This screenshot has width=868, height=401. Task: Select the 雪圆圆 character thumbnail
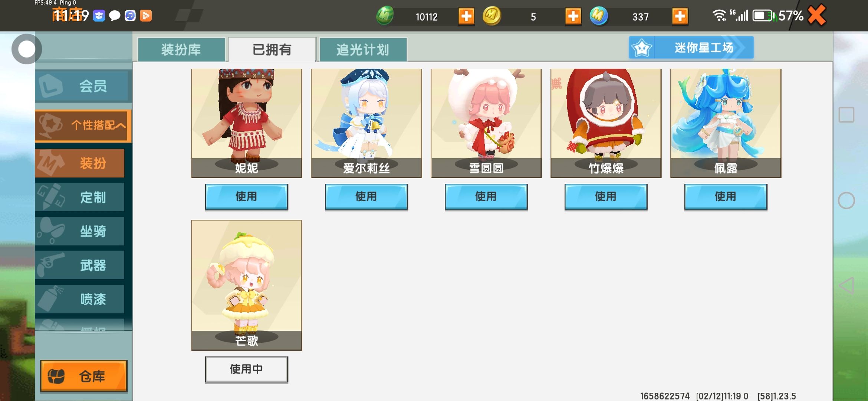(x=486, y=123)
